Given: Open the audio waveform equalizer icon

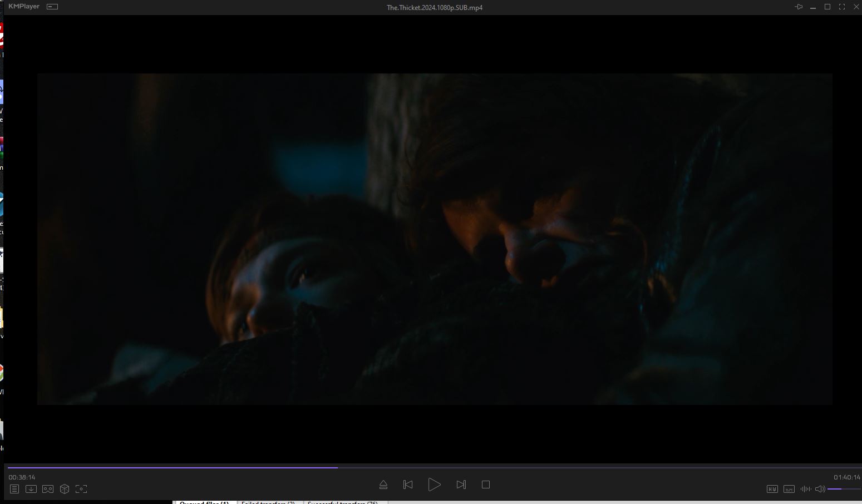Looking at the screenshot, I should pos(805,489).
